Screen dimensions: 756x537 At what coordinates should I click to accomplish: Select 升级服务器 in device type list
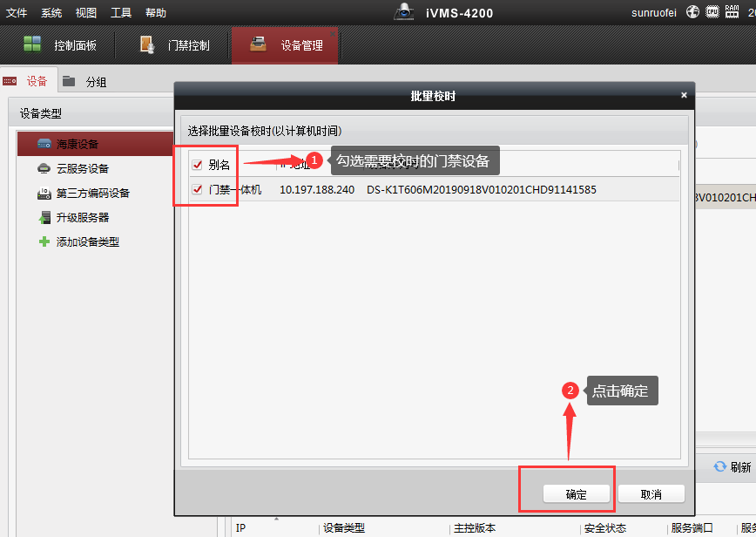coord(83,217)
